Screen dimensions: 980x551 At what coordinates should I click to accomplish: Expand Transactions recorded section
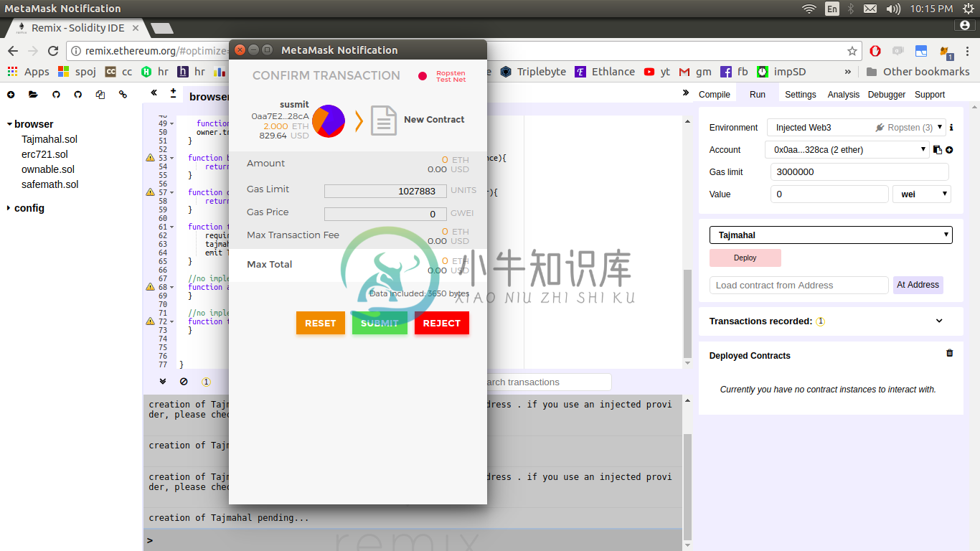click(939, 321)
